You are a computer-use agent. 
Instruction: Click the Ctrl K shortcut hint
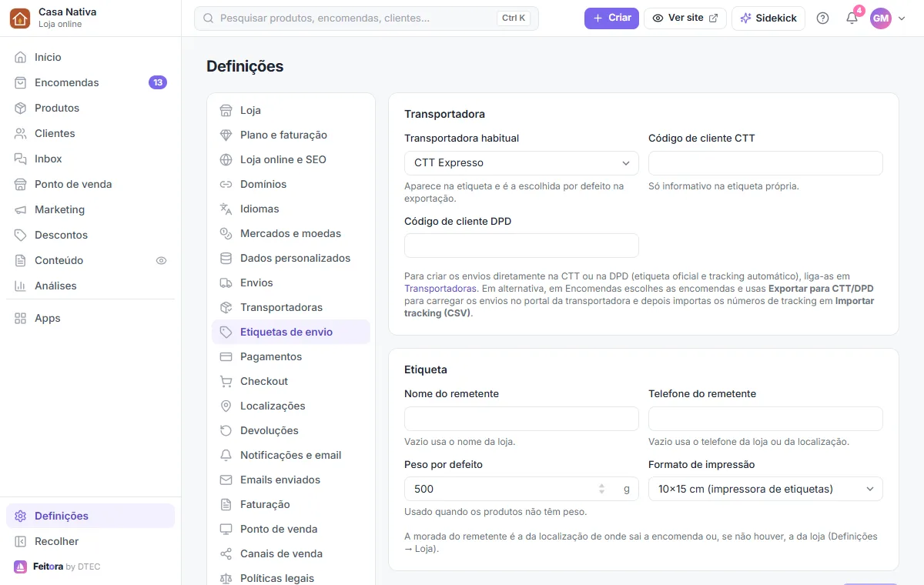point(514,18)
